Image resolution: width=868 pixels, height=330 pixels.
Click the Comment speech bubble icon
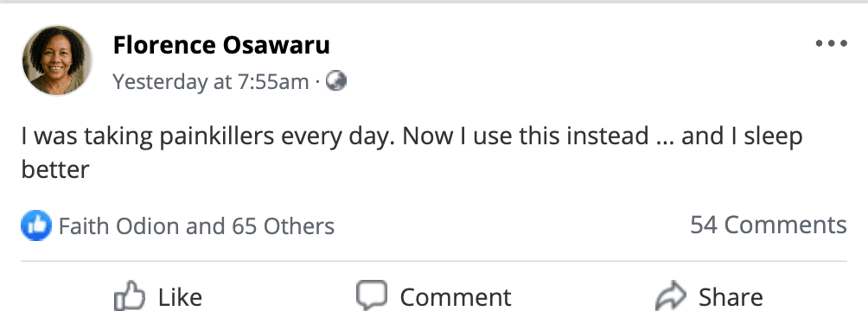click(x=372, y=295)
